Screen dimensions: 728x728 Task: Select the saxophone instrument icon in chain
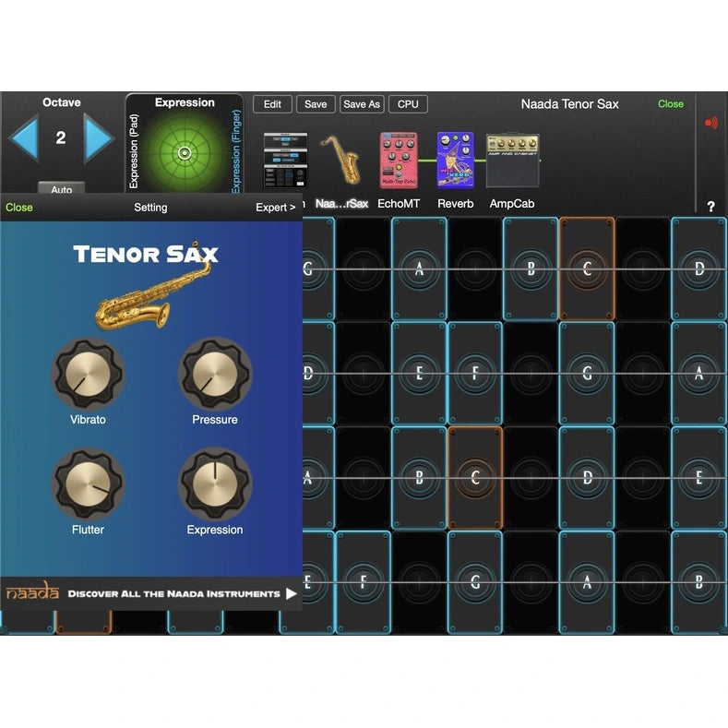(x=342, y=160)
